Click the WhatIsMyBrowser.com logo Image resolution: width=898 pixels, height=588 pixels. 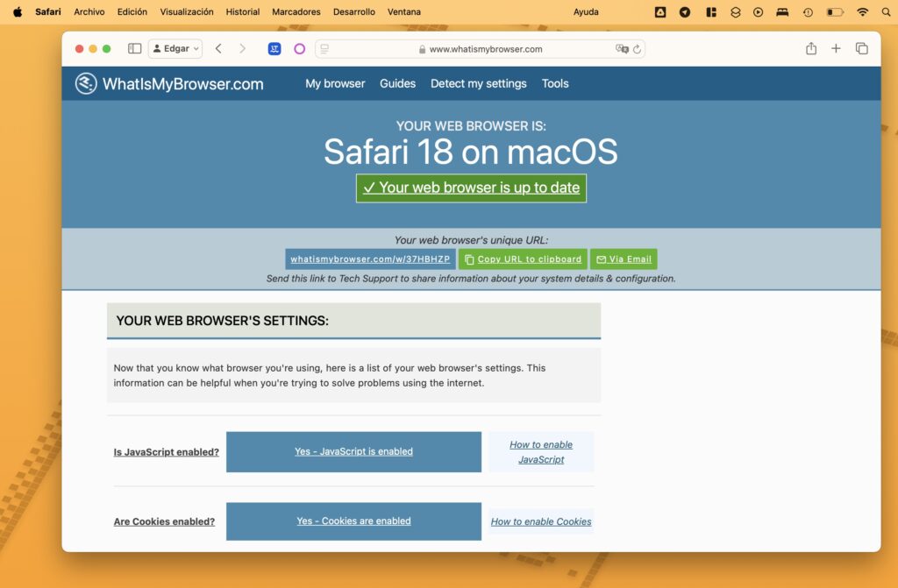point(169,83)
